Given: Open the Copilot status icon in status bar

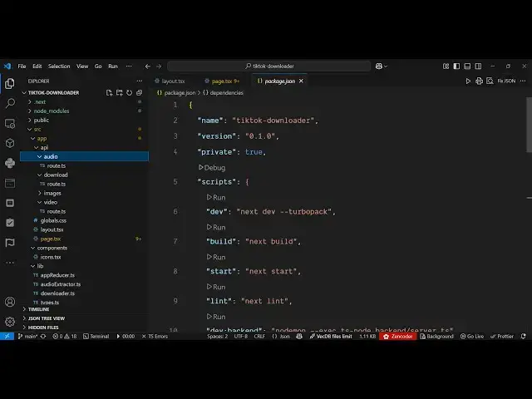Looking at the screenshot, I should pyautogui.click(x=299, y=336).
